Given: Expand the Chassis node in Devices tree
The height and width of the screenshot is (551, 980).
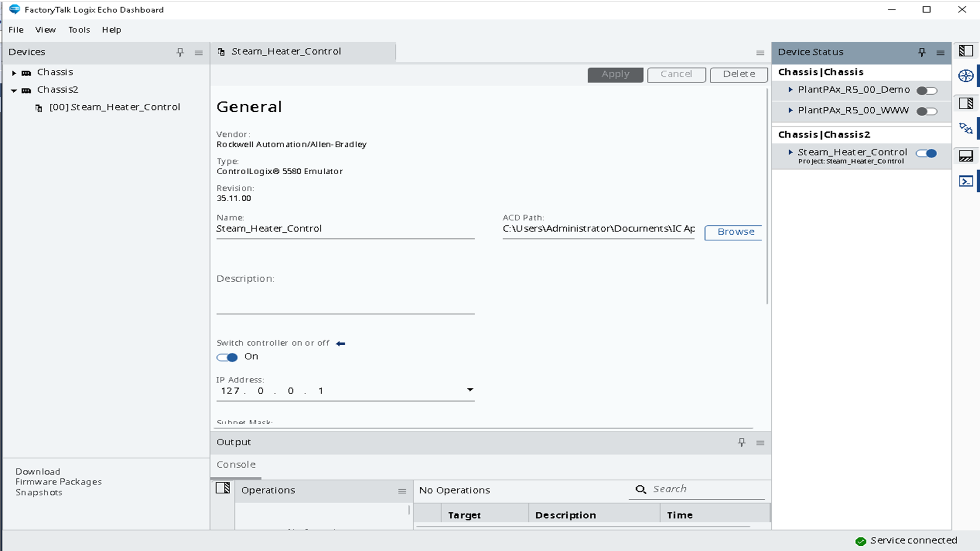Looking at the screenshot, I should point(14,73).
